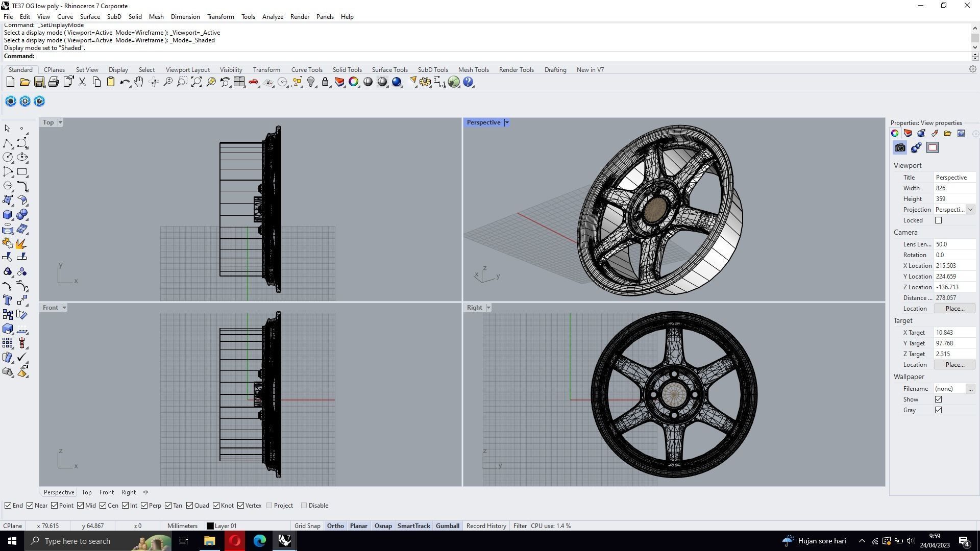Click the Undo arrow icon

pyautogui.click(x=125, y=82)
